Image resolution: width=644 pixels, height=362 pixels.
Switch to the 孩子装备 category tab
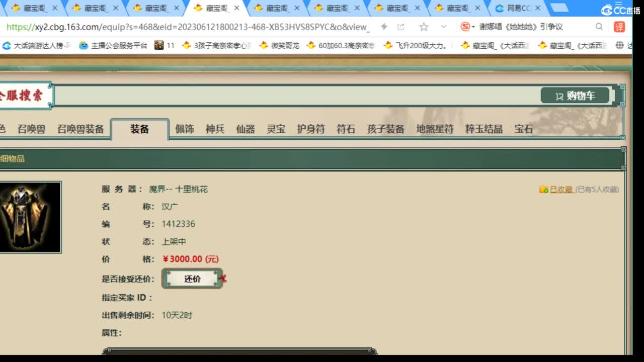(386, 129)
